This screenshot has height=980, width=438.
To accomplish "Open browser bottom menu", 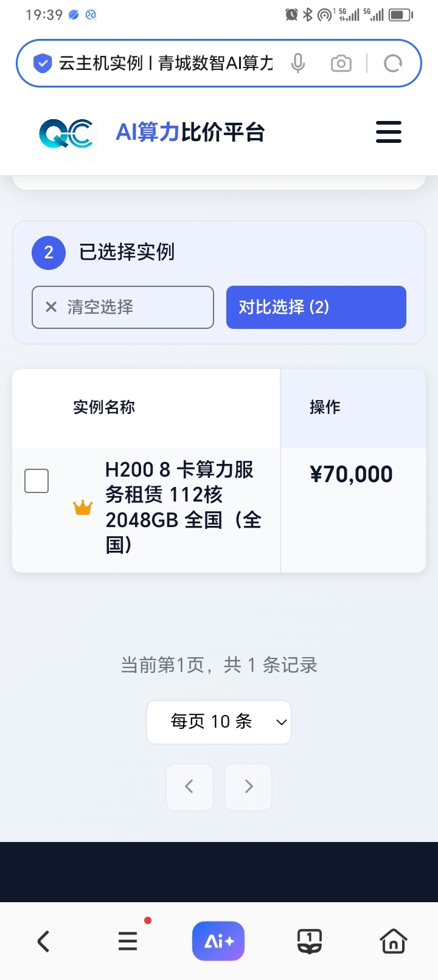I will coord(128,942).
